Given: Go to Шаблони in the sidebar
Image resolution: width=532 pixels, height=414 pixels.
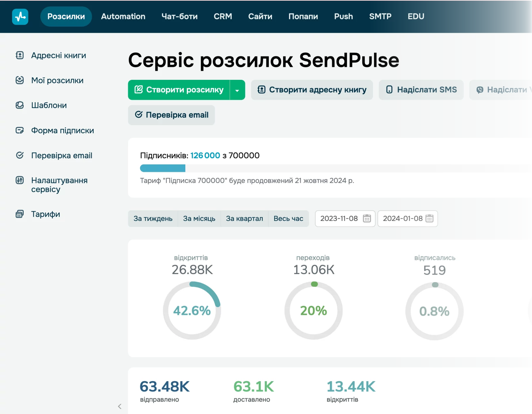Looking at the screenshot, I should (49, 106).
